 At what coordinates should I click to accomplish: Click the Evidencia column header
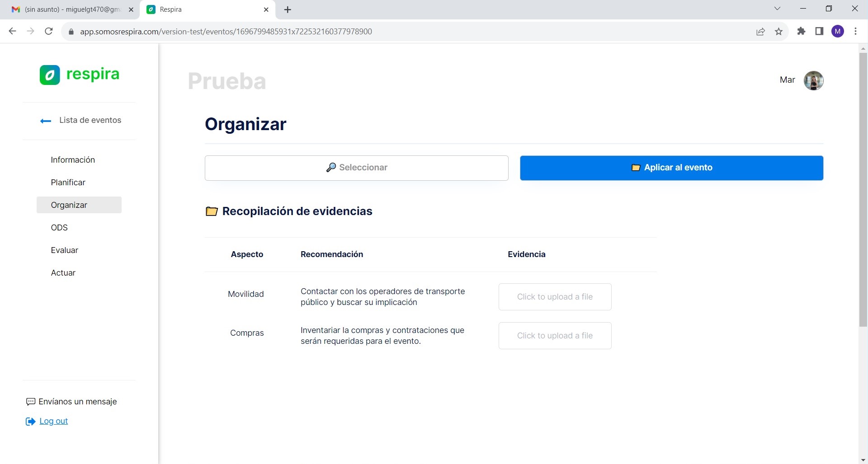coord(527,254)
